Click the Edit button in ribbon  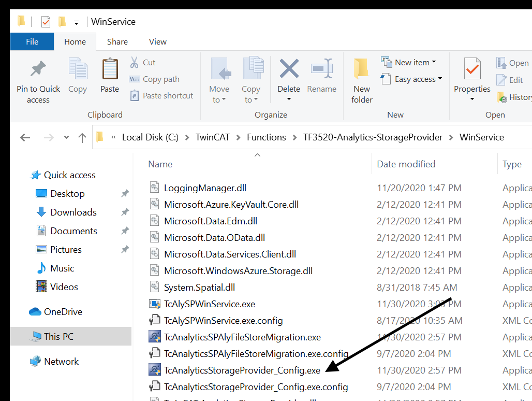pos(510,80)
